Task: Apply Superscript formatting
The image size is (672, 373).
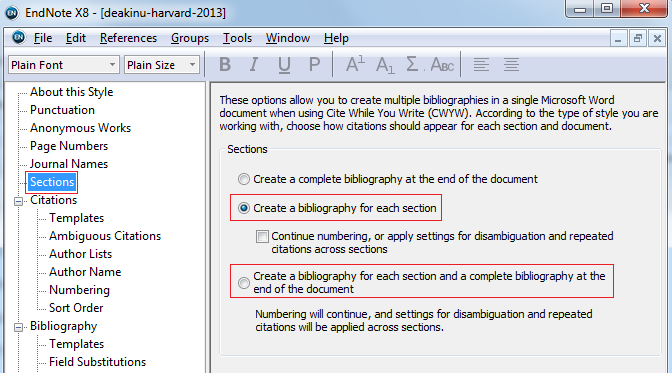Action: pyautogui.click(x=355, y=65)
